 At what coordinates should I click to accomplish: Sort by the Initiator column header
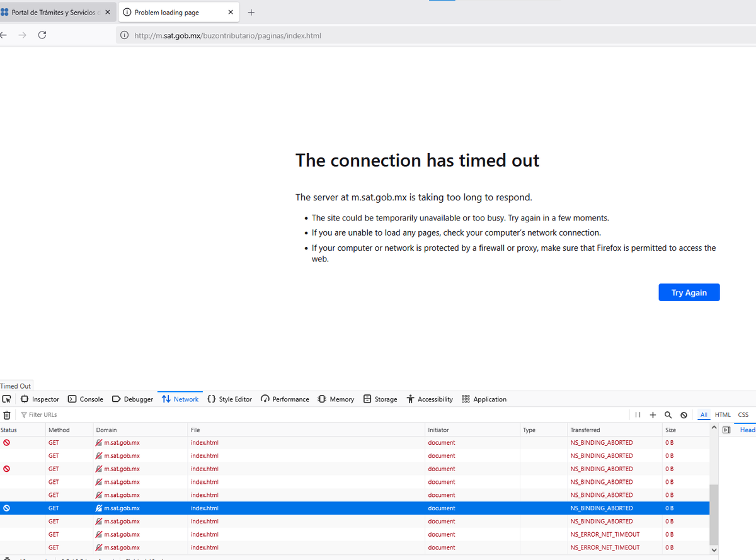472,430
